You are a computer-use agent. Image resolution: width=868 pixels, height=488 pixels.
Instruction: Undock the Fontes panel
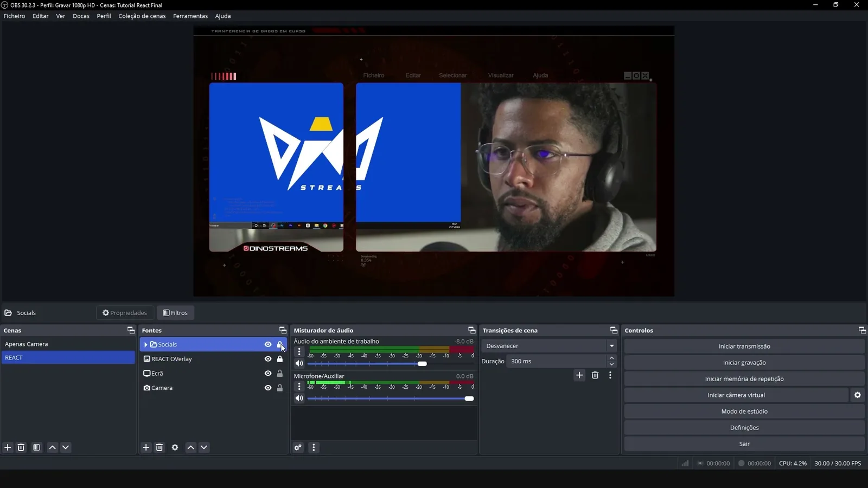283,330
